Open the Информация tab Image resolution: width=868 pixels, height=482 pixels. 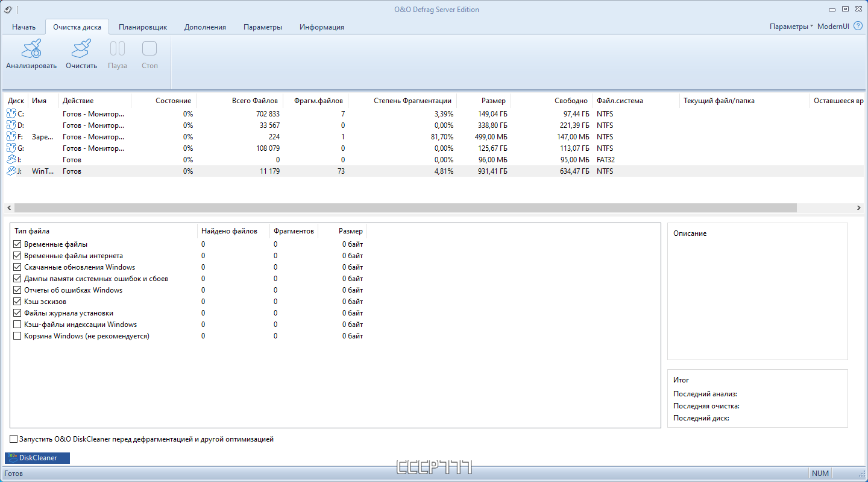[x=322, y=27]
